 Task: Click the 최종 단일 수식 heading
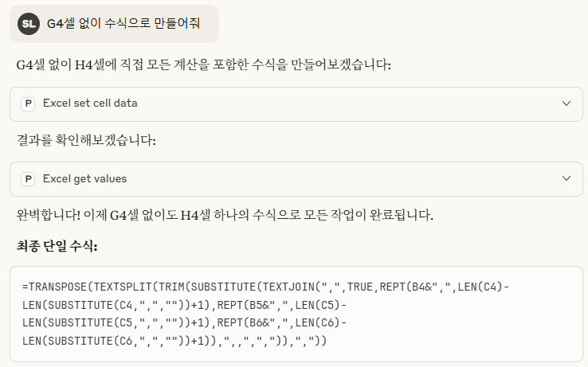[57, 246]
